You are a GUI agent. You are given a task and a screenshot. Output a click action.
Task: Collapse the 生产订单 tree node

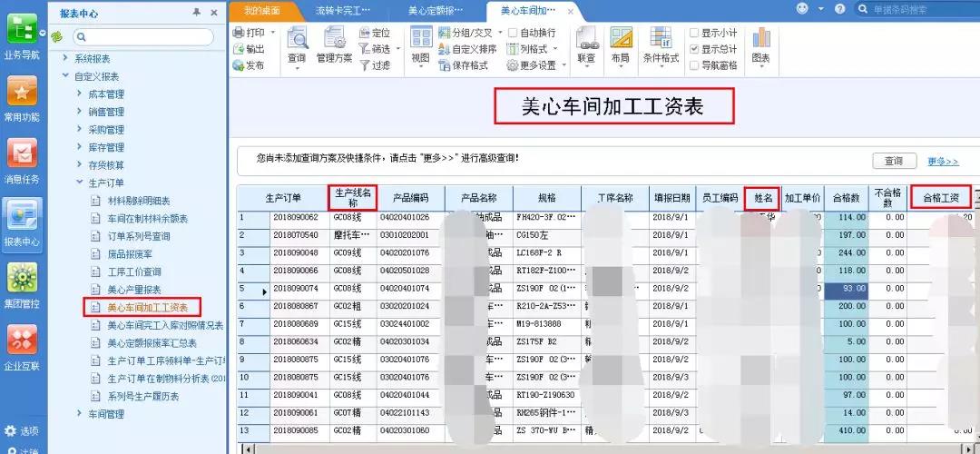(79, 183)
